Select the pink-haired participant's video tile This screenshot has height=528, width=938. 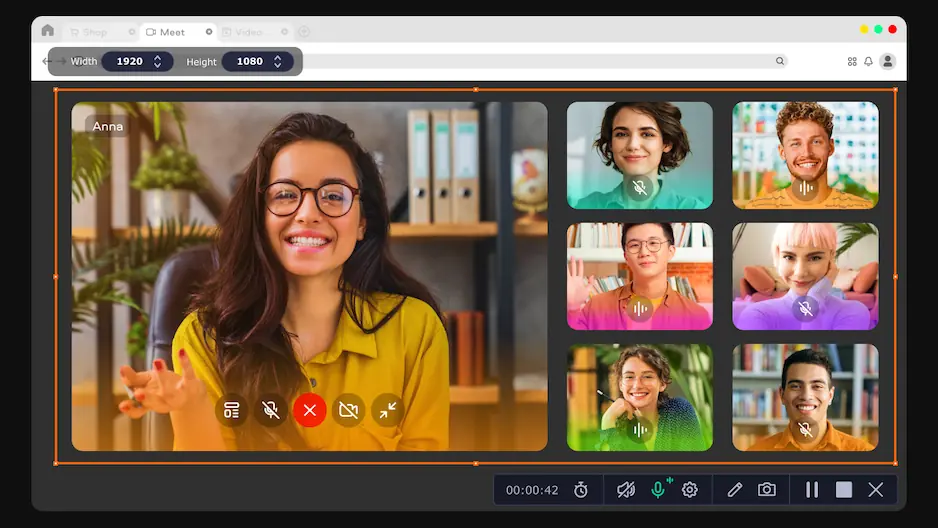805,276
